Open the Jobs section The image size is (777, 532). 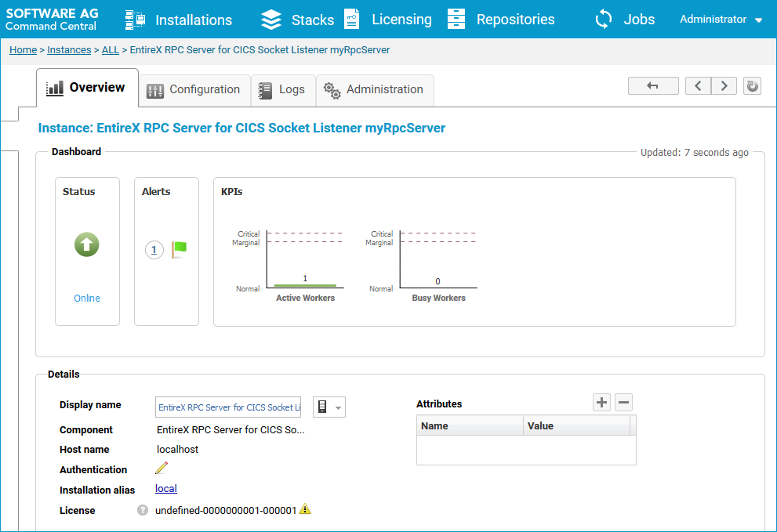click(x=639, y=20)
